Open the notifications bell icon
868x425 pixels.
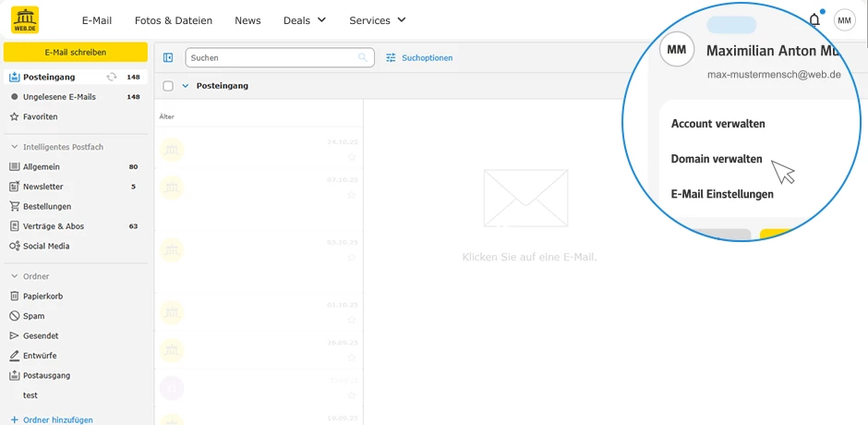pos(814,20)
